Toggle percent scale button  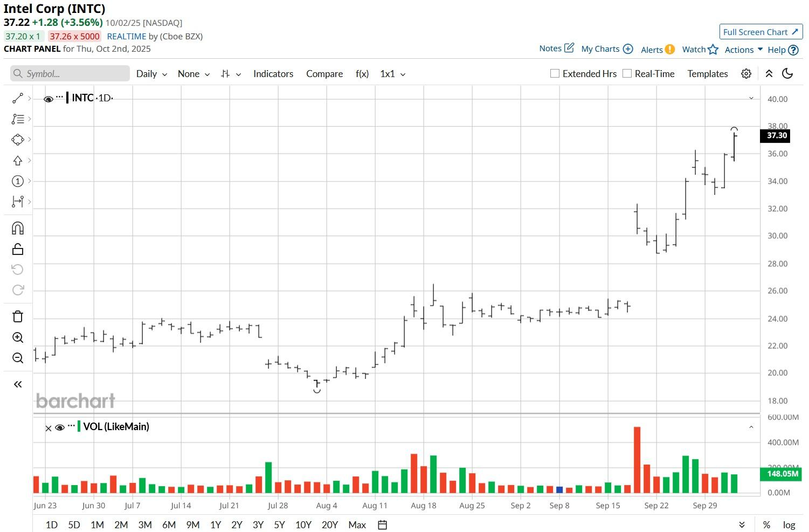(x=766, y=525)
